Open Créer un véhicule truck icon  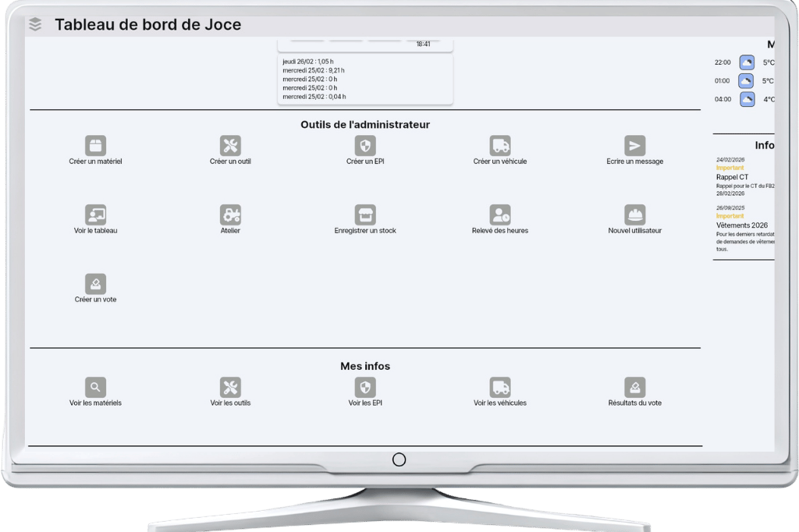point(499,144)
